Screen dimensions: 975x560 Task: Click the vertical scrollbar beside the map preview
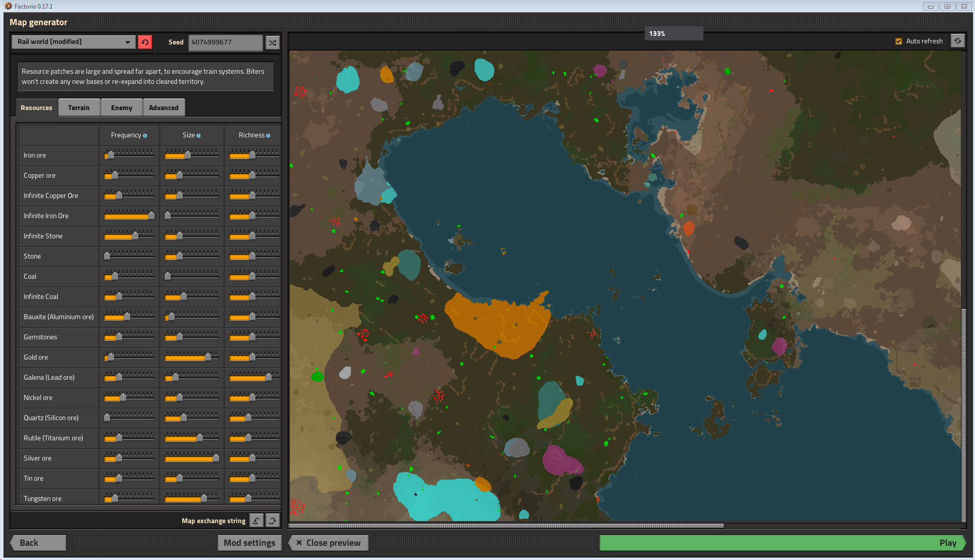tap(963, 415)
